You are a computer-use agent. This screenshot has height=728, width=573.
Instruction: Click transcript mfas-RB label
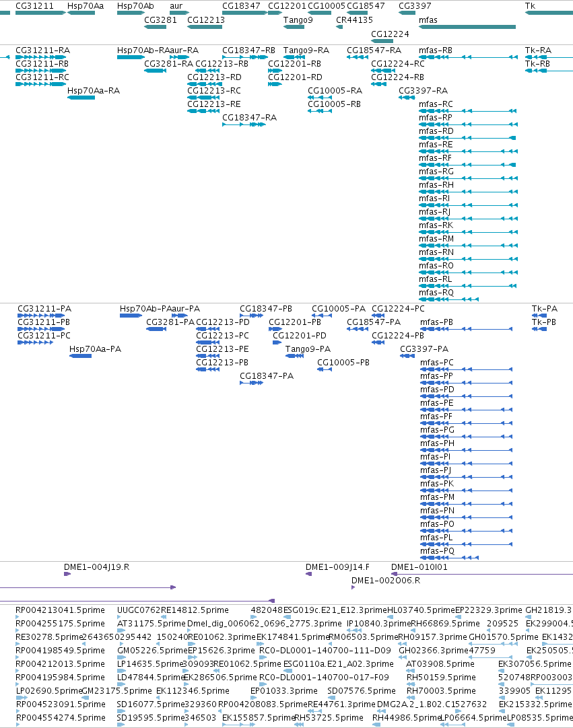point(436,50)
